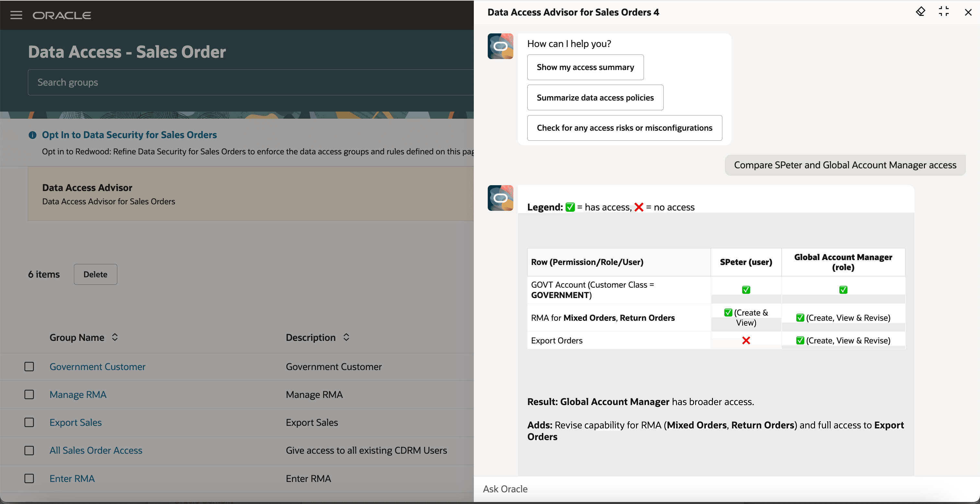The image size is (980, 504).
Task: Check the Government Customer row checkbox
Action: pyautogui.click(x=29, y=366)
